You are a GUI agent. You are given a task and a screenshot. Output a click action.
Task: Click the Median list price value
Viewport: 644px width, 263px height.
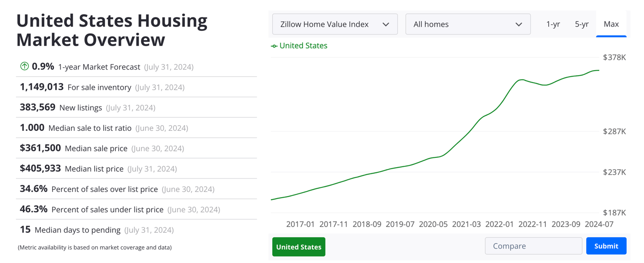click(40, 169)
